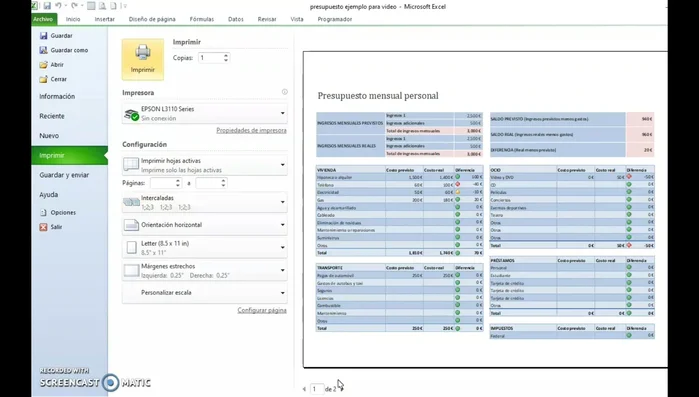Open the Configurar página link
The height and width of the screenshot is (397, 699).
pyautogui.click(x=262, y=310)
